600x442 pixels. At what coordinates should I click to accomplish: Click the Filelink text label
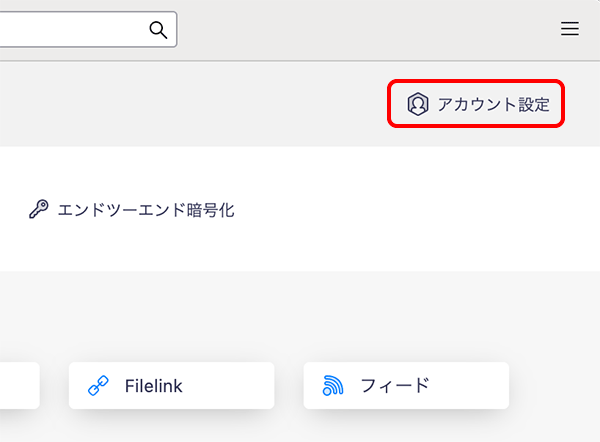pyautogui.click(x=154, y=385)
